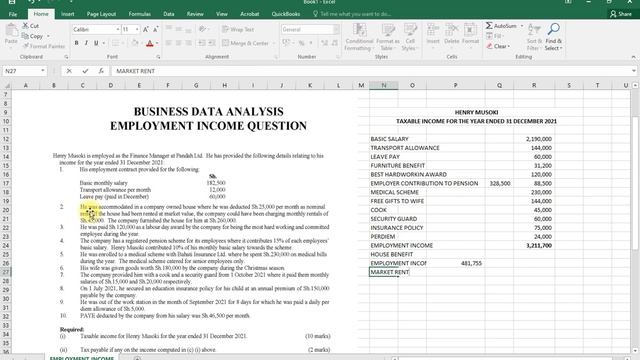Switch to the Data tab
640x360 pixels.
point(169,14)
